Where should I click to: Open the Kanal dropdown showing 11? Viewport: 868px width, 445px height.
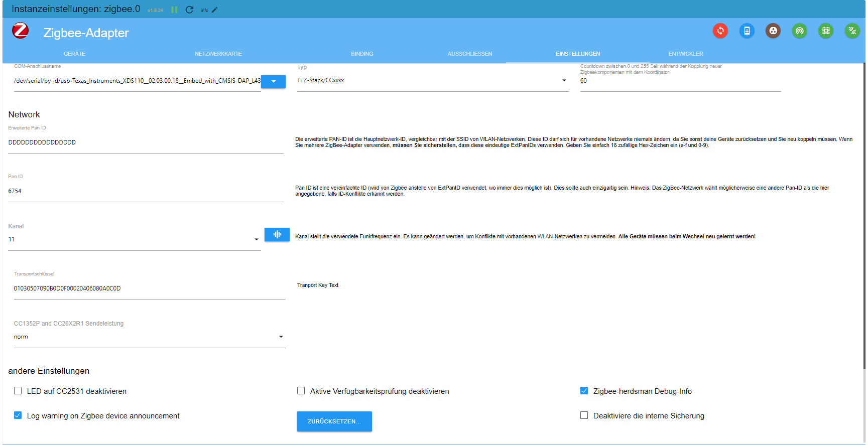(135, 240)
